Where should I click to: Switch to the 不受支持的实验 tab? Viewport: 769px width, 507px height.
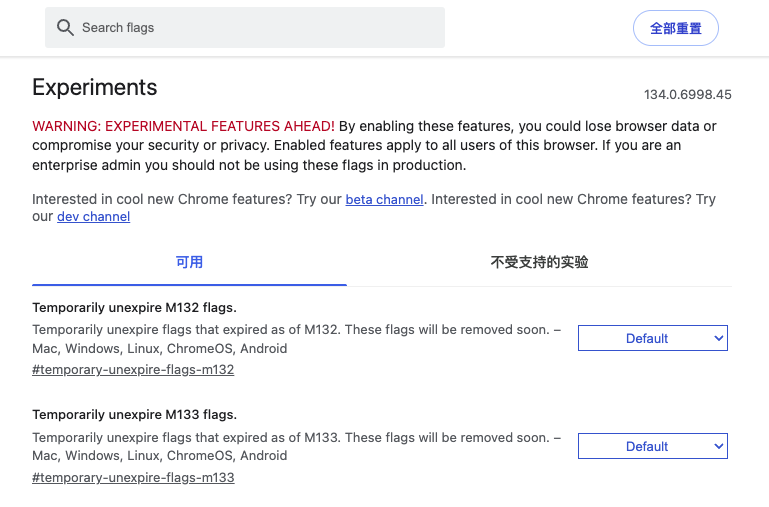(539, 263)
